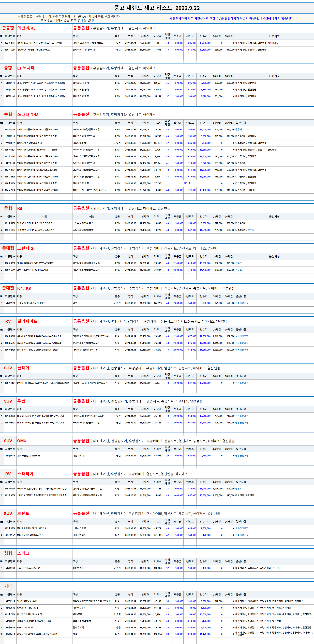Image resolution: width=314 pixels, height=644 pixels.
Task: Click the color cell '납색'
Action: [x=75, y=303]
